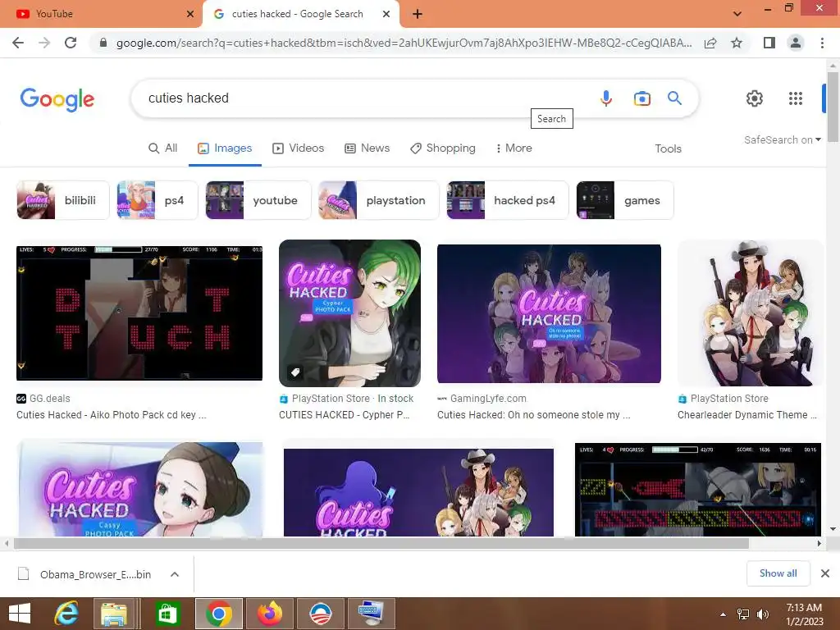Open Firefox from the taskbar

(270, 614)
